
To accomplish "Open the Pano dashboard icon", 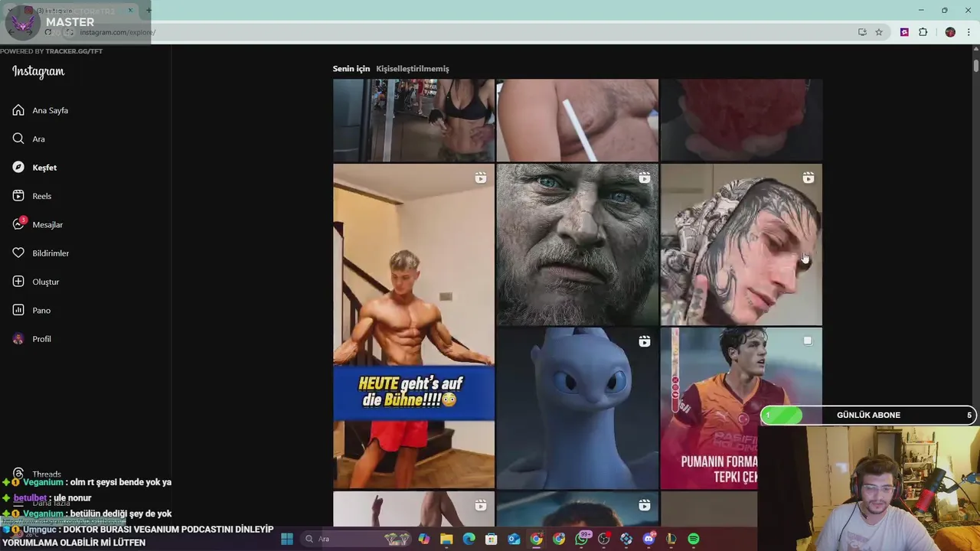I will pyautogui.click(x=18, y=310).
